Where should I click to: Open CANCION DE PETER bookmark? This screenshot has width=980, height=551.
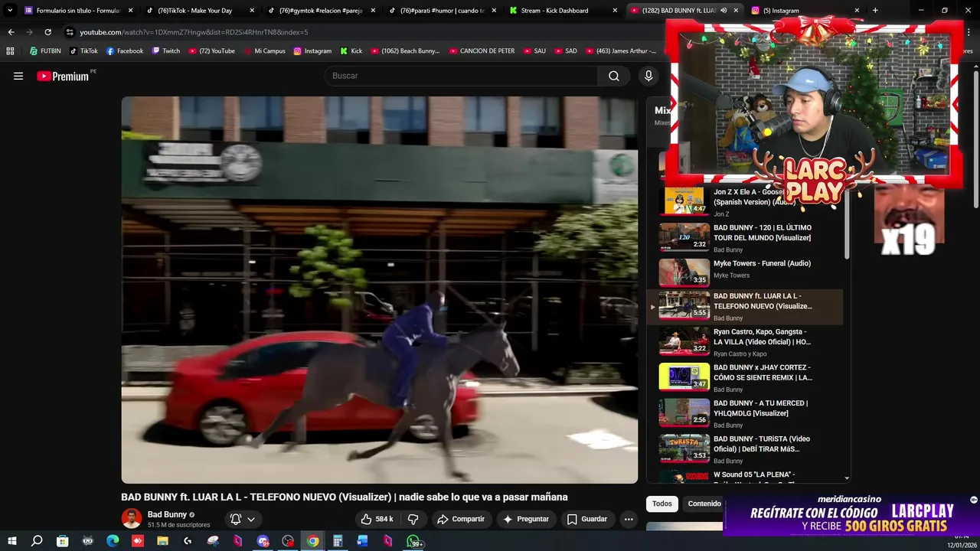(482, 51)
